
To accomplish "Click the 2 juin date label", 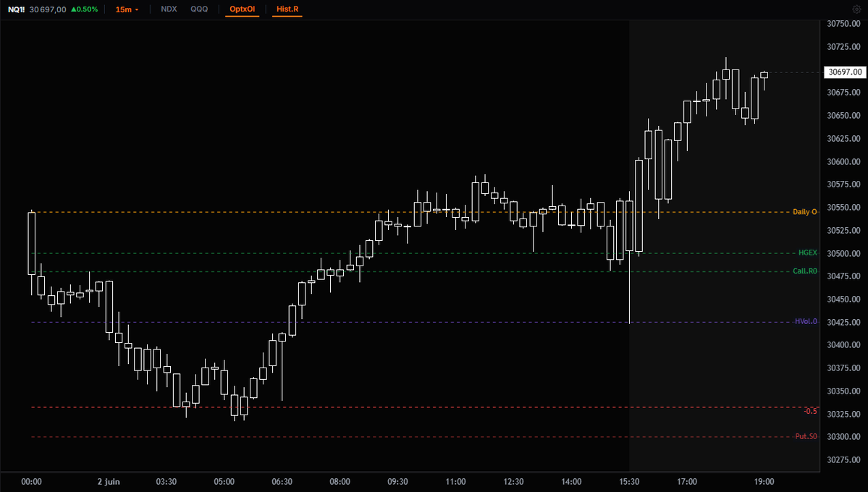I will [x=109, y=482].
